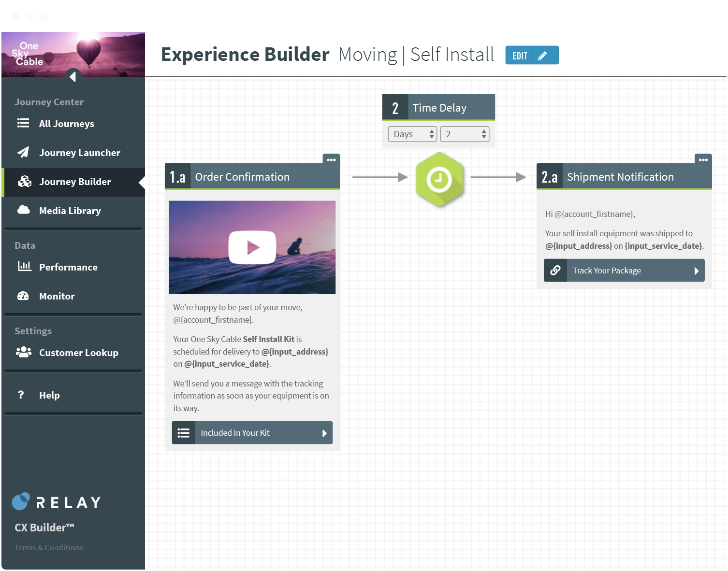Click the green Time Delay clock hexagon

[439, 179]
